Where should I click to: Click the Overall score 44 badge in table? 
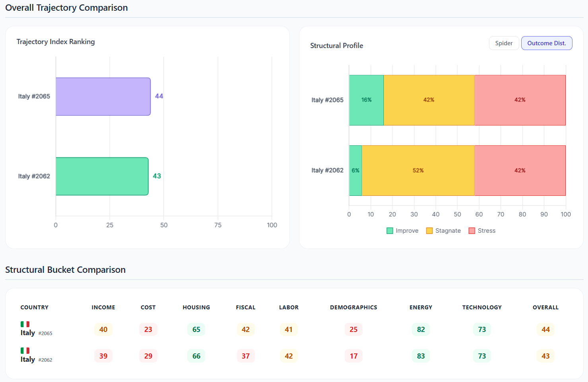[545, 330]
